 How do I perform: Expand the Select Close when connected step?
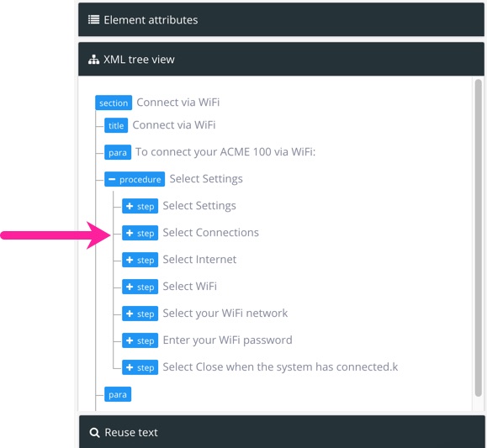(130, 367)
